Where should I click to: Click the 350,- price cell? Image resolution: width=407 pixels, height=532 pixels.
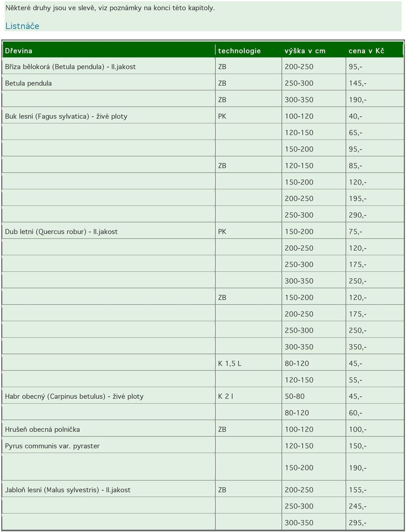click(374, 347)
